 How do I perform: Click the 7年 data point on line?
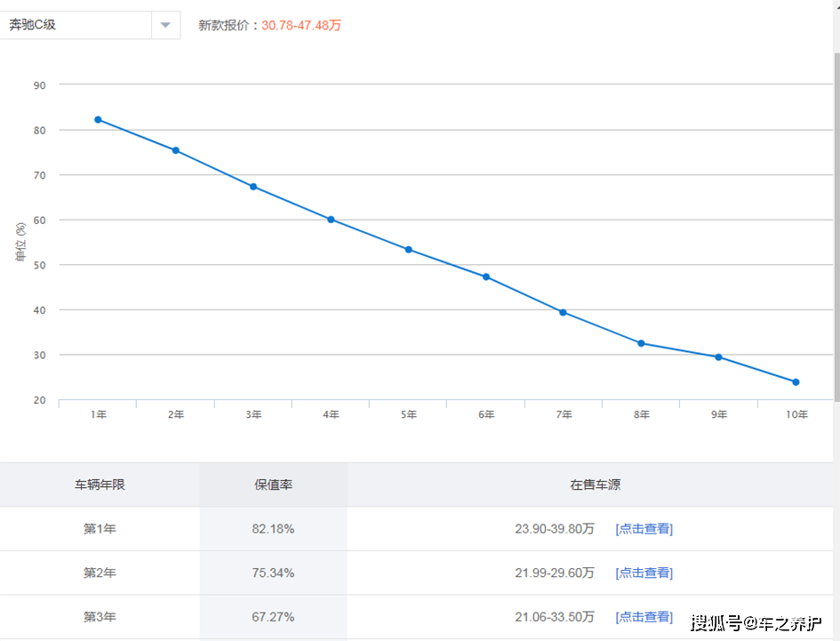click(564, 312)
